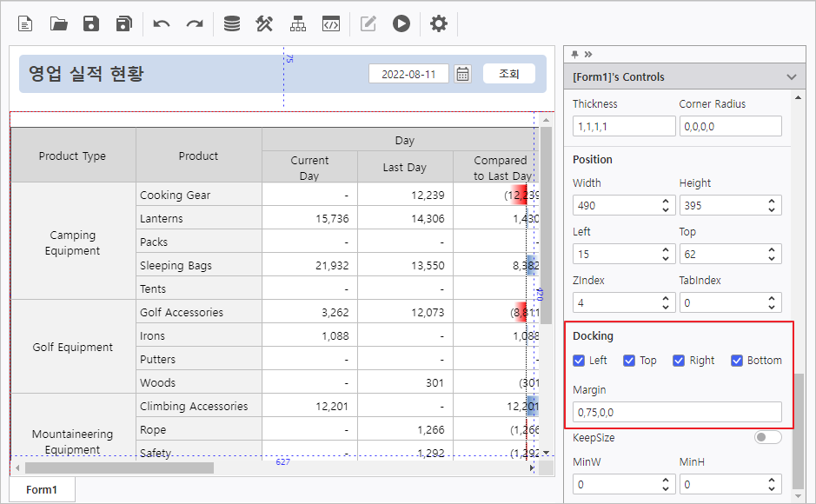Open the hierarchy tree icon
816x504 pixels.
[298, 24]
